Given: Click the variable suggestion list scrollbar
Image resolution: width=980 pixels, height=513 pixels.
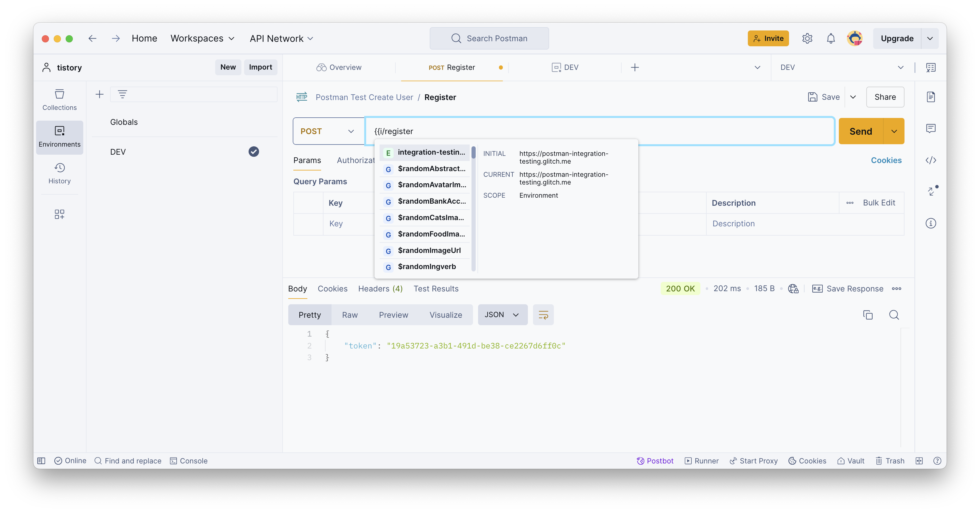Looking at the screenshot, I should point(473,153).
